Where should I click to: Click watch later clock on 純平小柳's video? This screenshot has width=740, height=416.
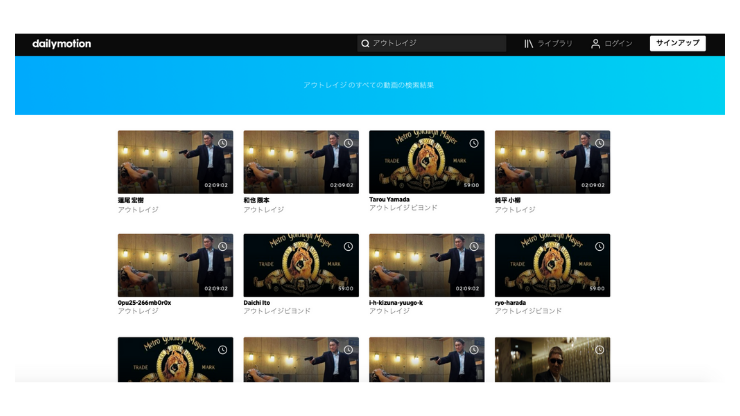click(599, 143)
